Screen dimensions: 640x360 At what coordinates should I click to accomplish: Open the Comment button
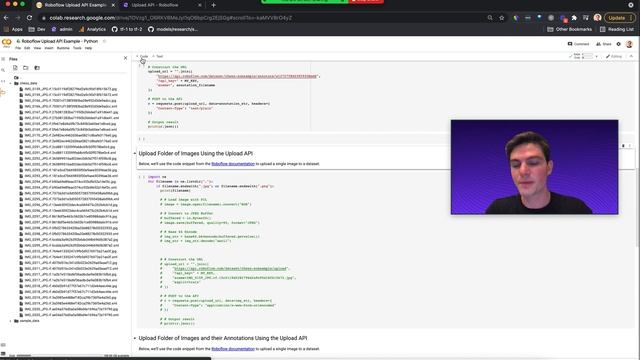point(578,44)
